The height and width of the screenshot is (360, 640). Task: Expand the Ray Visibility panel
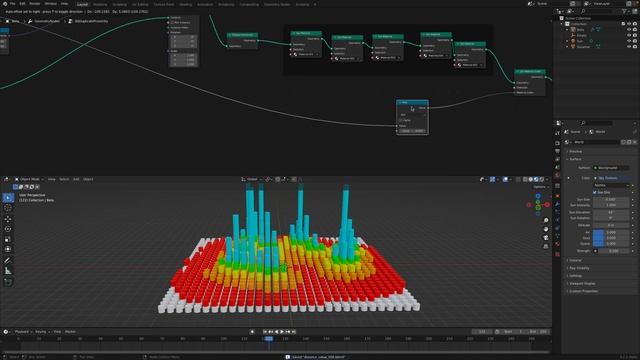579,268
